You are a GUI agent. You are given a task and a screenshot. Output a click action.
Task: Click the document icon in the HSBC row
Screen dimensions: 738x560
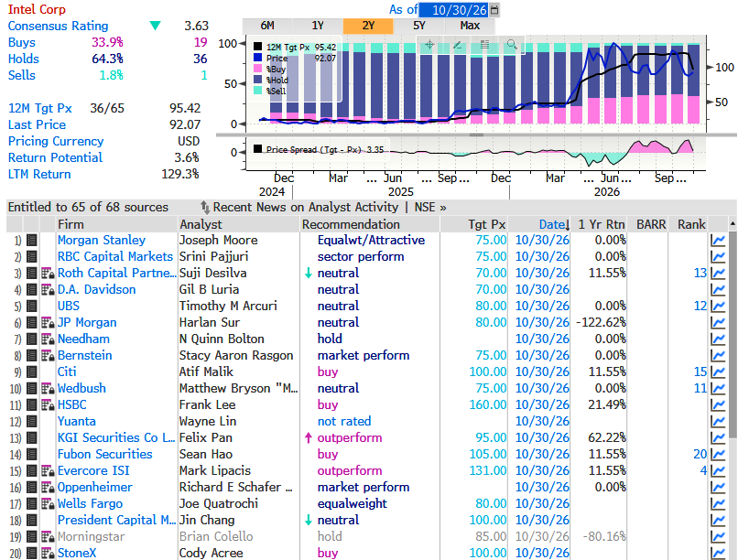click(31, 404)
